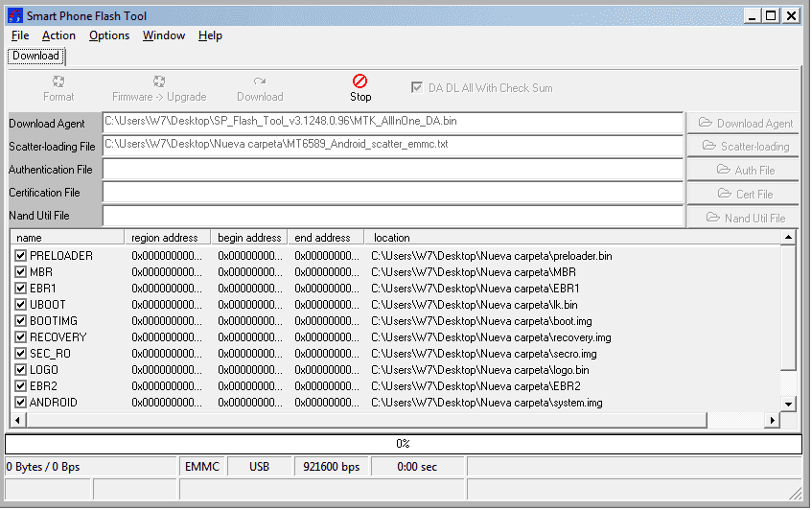Select the lk.bin location entry
The height and width of the screenshot is (510, 812).
(475, 305)
